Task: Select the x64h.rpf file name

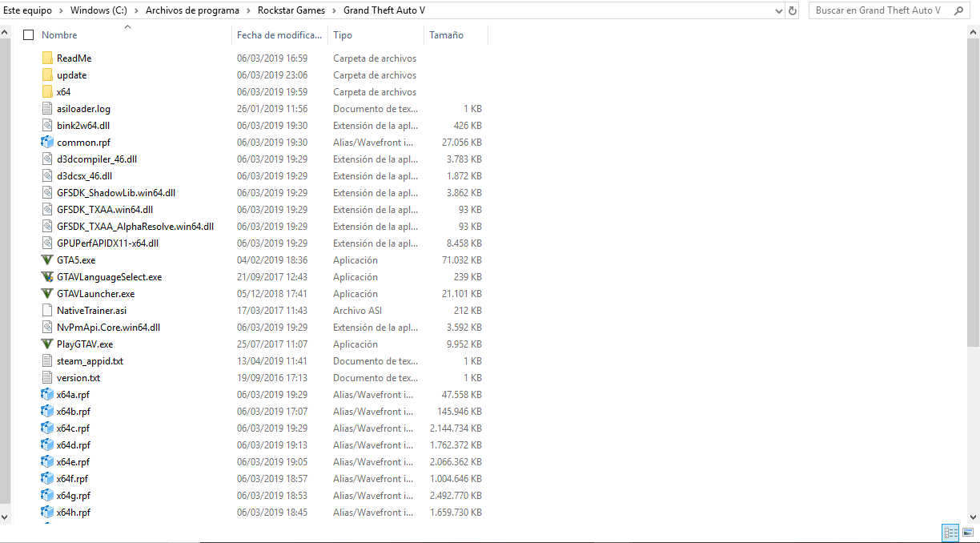Action: coord(74,513)
